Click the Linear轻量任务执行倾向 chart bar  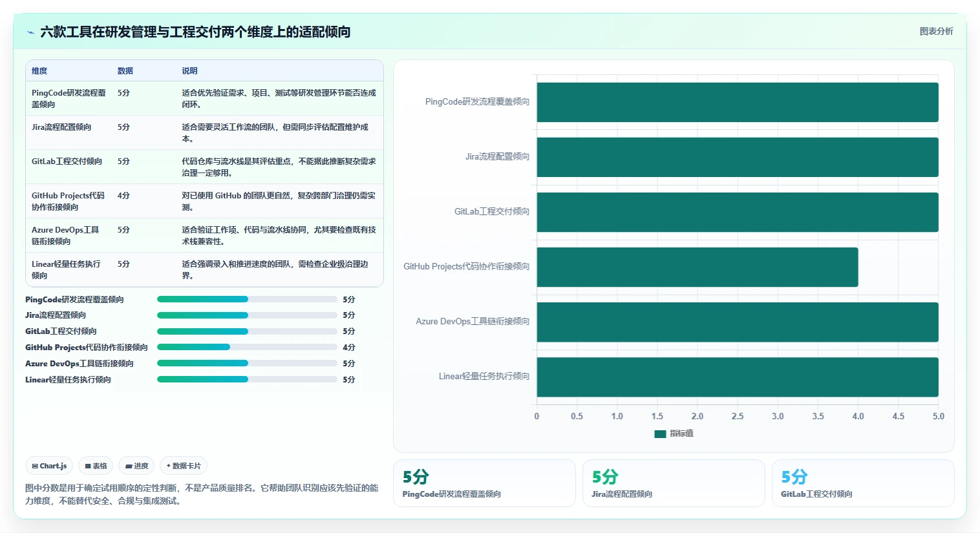[738, 377]
